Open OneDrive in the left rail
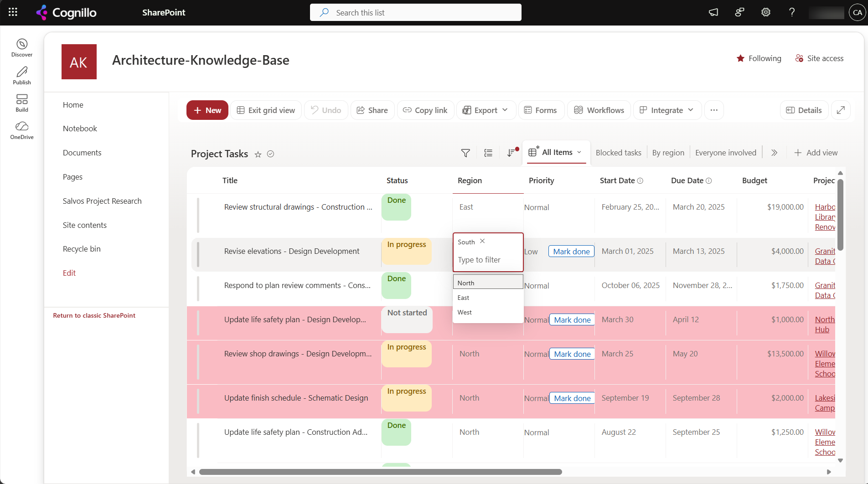Screen dimensions: 868x484 coord(22,130)
